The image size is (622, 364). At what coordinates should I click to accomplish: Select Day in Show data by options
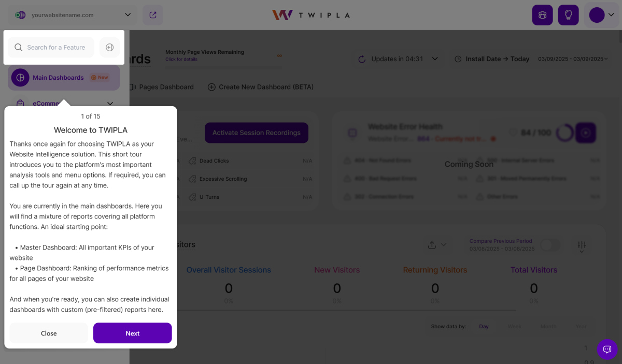(484, 326)
